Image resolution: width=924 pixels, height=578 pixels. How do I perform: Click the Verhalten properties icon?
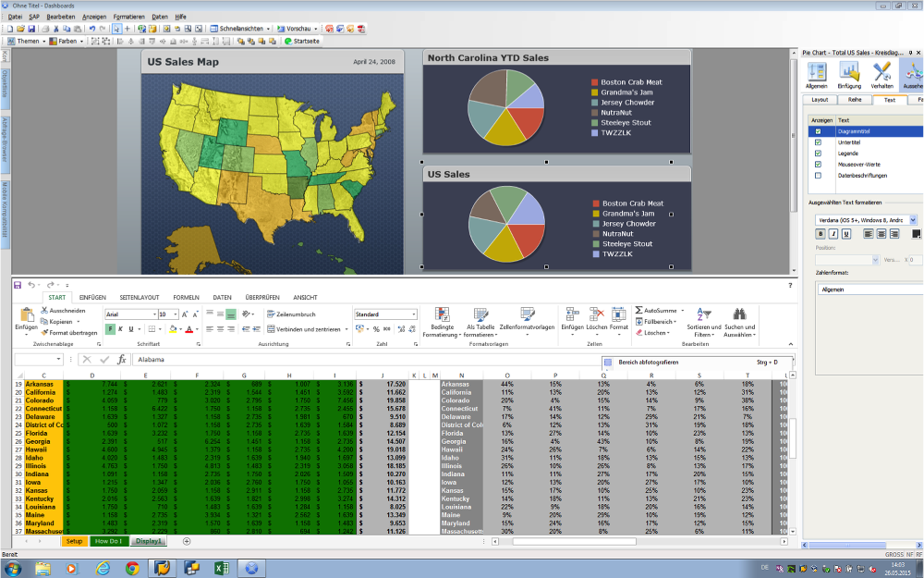pos(881,73)
